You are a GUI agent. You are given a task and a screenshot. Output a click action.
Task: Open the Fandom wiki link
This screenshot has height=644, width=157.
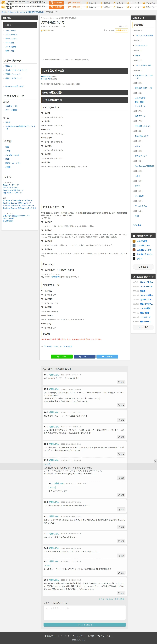(8, 218)
